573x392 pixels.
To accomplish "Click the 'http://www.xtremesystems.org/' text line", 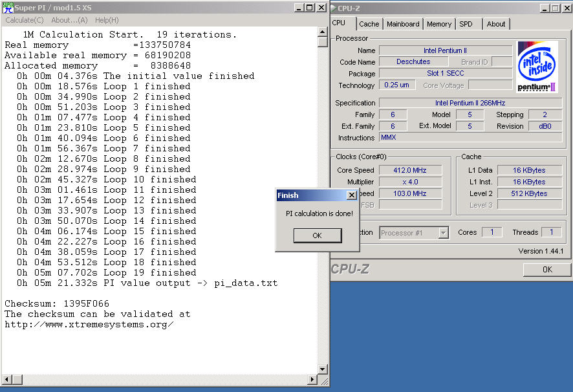I will point(89,325).
